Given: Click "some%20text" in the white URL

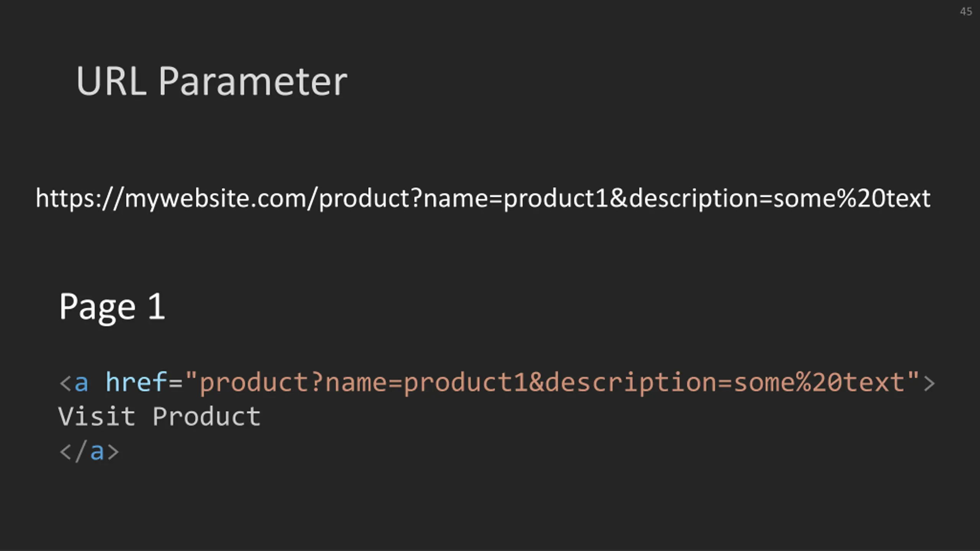Looking at the screenshot, I should coord(852,198).
